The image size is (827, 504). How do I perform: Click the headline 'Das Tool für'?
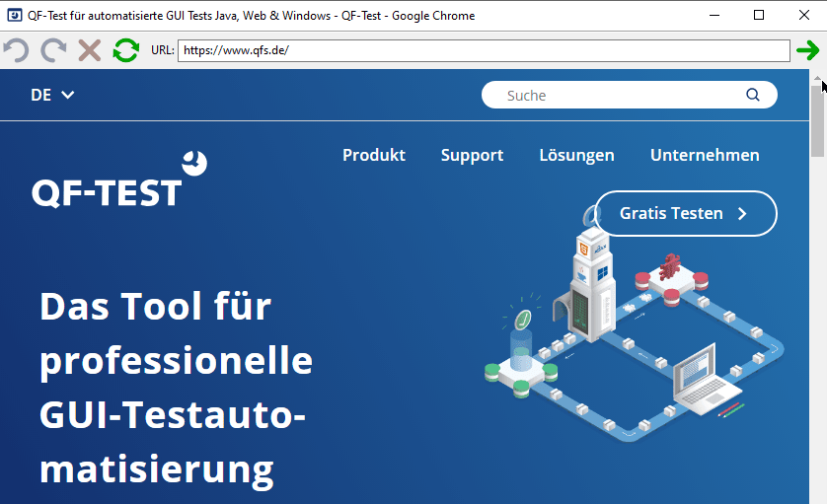(x=156, y=306)
